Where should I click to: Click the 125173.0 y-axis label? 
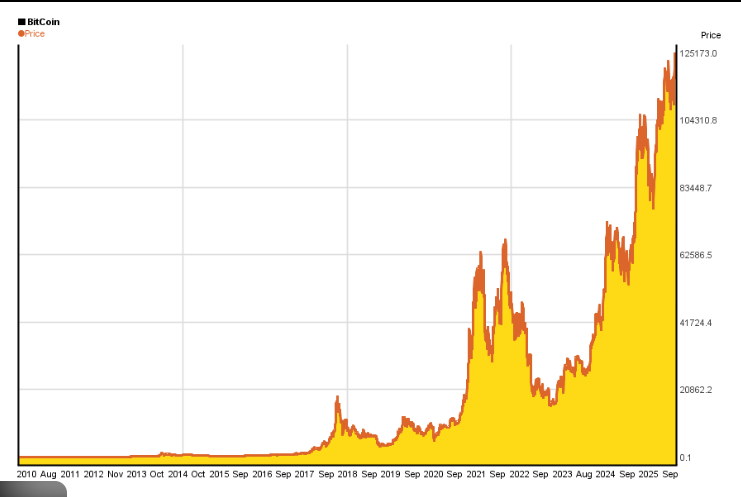click(698, 53)
